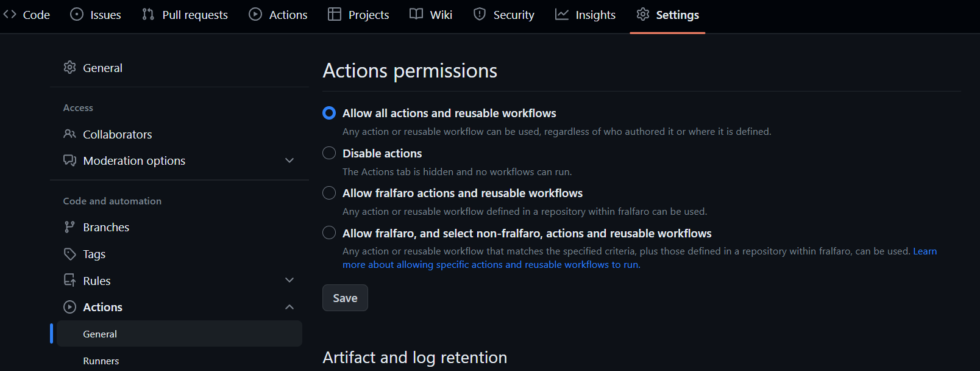
Task: Open the Learn more about allowing actions link
Action: tap(491, 265)
